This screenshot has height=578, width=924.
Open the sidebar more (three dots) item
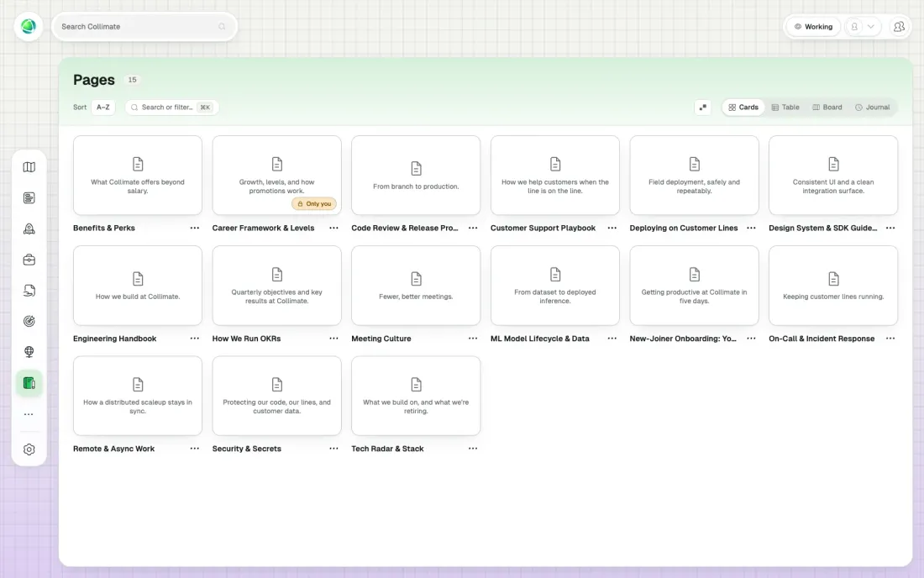coord(29,414)
